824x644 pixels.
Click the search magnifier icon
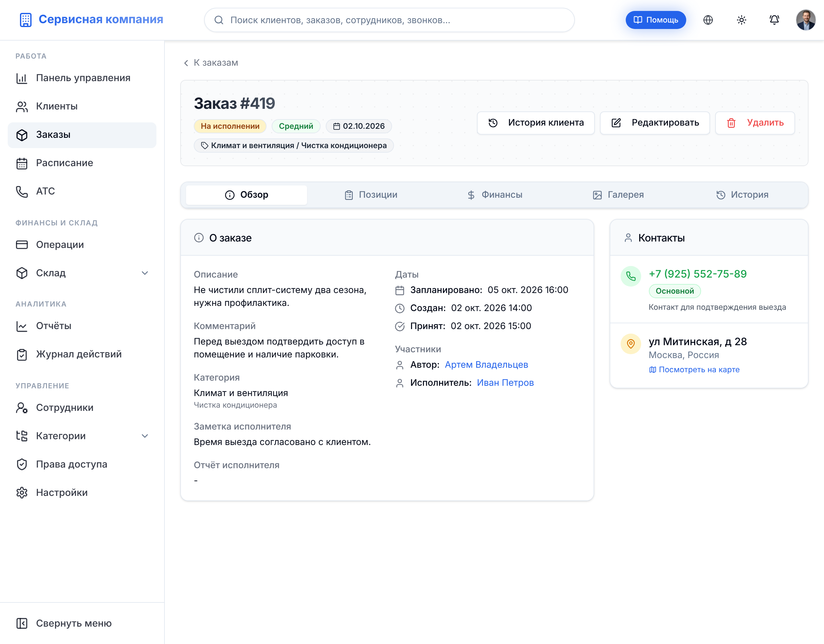click(x=219, y=20)
